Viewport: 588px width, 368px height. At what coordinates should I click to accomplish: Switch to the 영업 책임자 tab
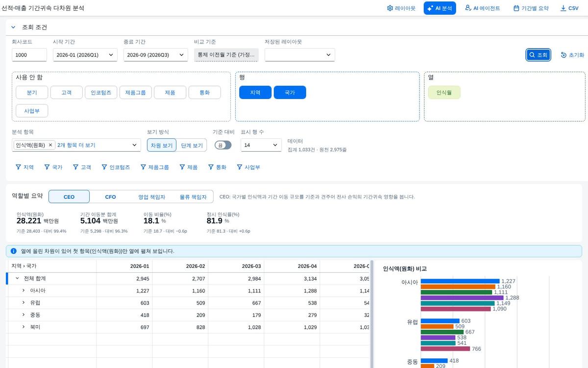[151, 197]
